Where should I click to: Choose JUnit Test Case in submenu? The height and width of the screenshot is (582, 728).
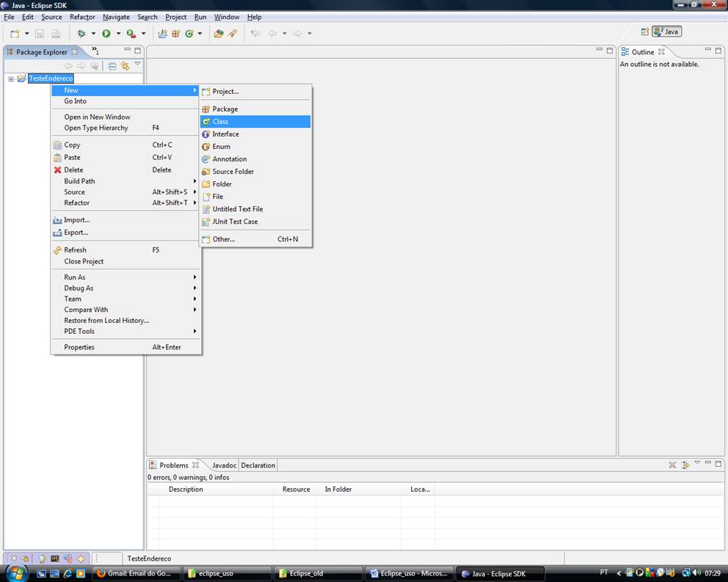[255, 222]
